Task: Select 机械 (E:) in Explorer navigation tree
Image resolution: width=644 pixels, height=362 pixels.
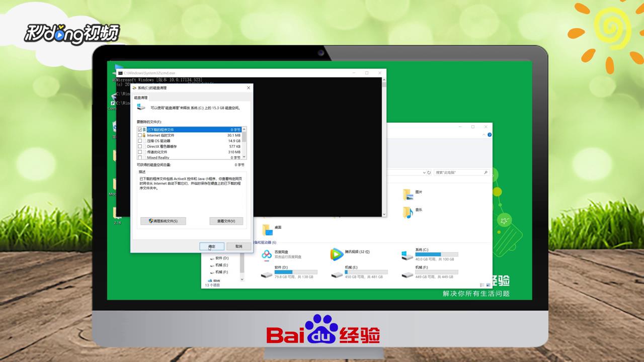Action: [222, 265]
